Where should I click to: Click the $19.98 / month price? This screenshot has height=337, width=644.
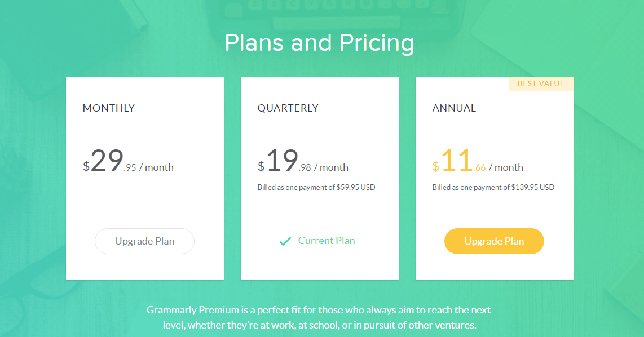[x=303, y=161]
